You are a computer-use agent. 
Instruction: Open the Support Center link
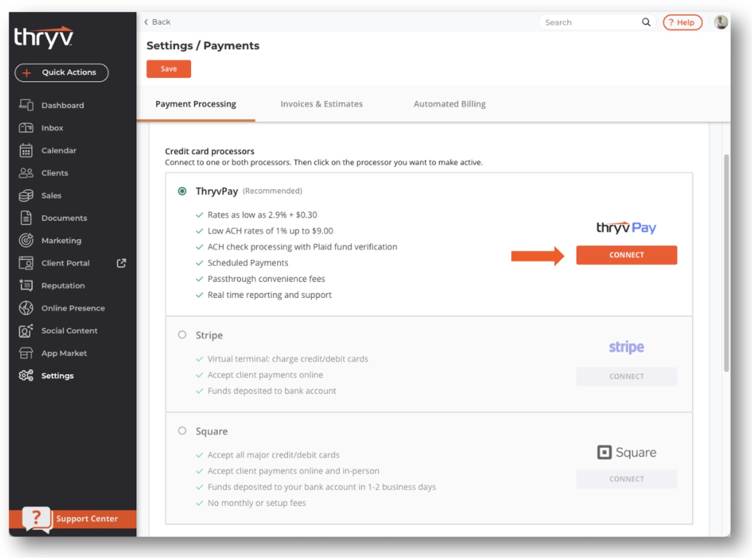click(x=87, y=519)
